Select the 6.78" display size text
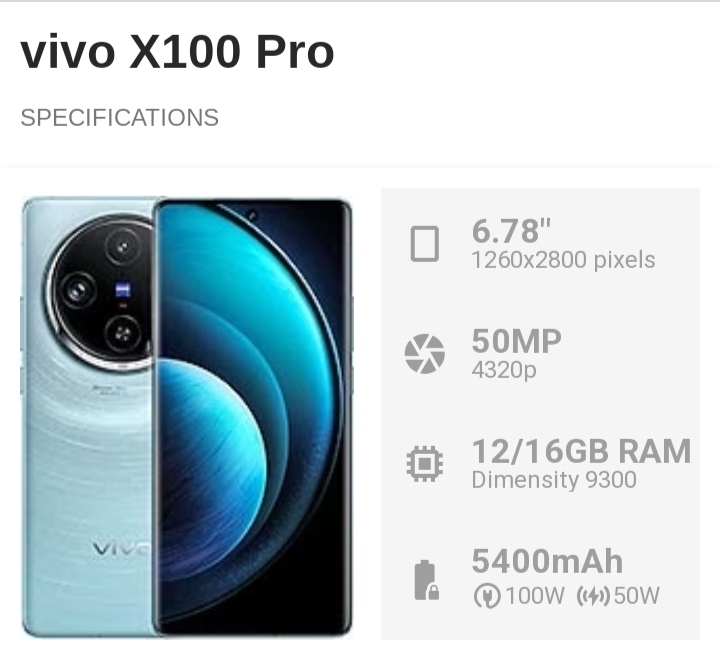This screenshot has height=656, width=720. point(511,231)
